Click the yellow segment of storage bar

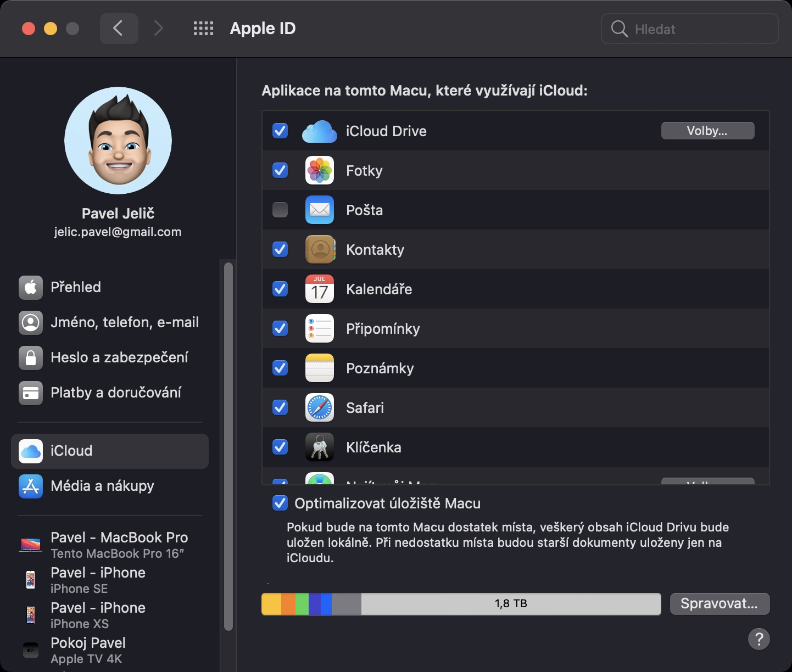(x=271, y=604)
